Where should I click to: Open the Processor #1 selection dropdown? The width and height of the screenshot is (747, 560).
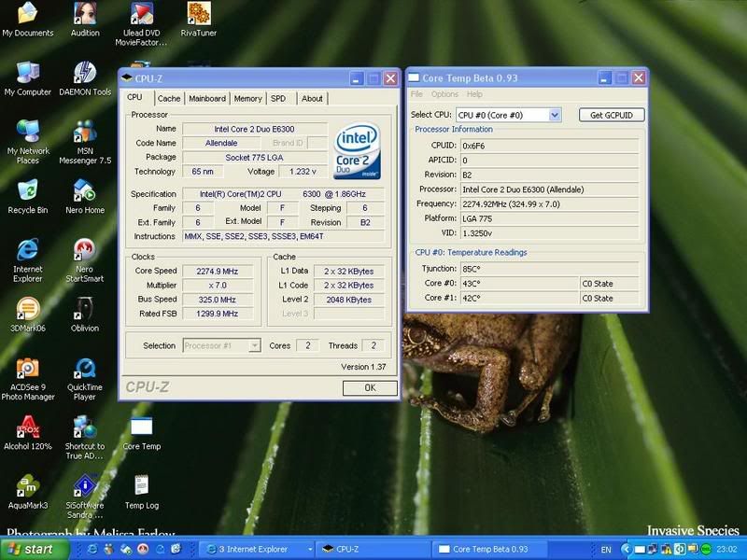point(256,345)
